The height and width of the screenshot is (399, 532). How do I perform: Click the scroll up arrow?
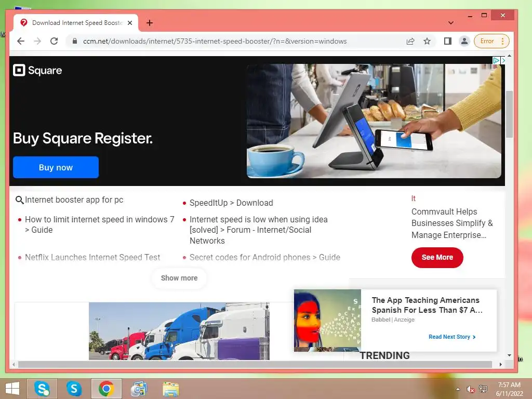[509, 56]
